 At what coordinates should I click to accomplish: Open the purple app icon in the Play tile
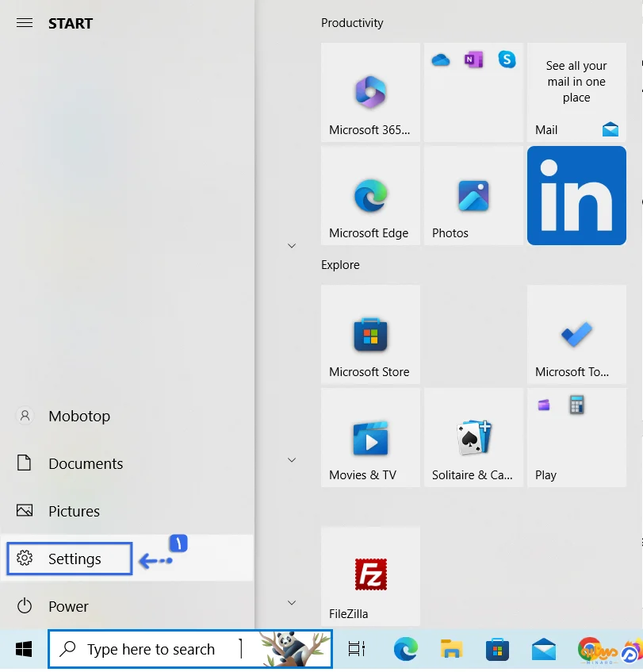pyautogui.click(x=544, y=405)
